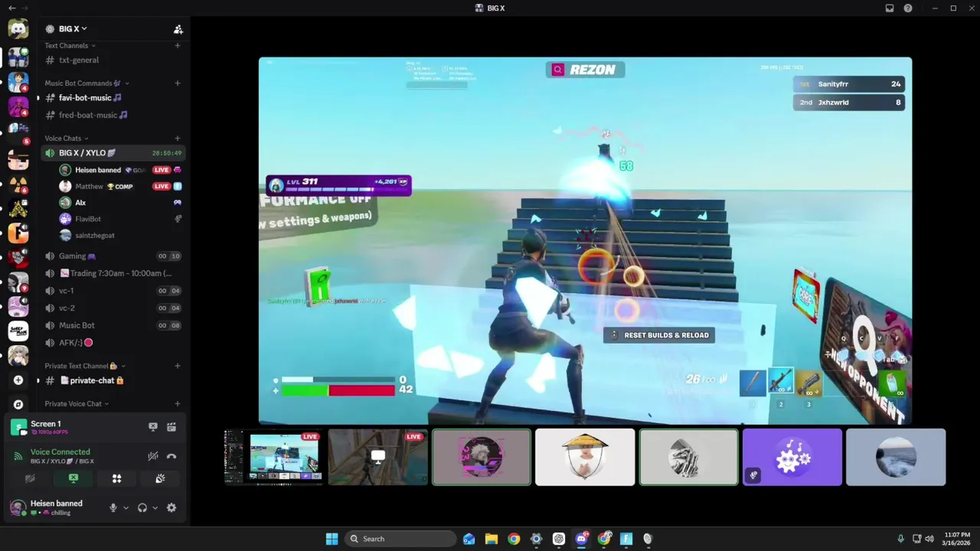
Task: Add channel to Private Text Channel category
Action: pyautogui.click(x=178, y=366)
